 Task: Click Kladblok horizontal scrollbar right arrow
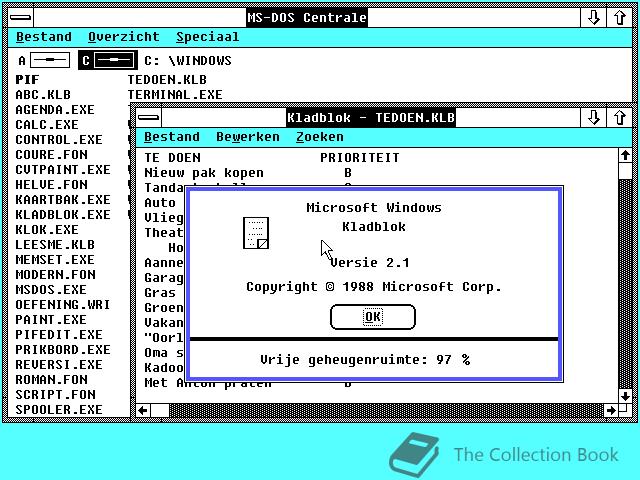[x=611, y=410]
